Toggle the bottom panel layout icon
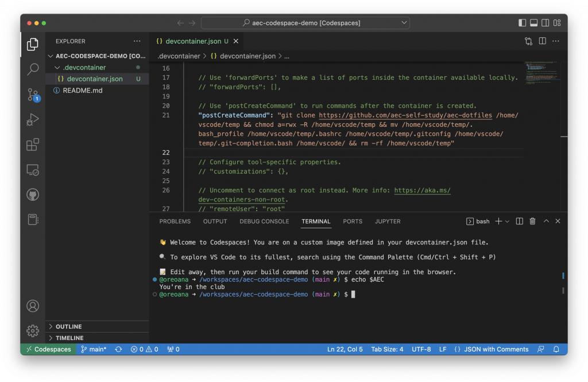The width and height of the screenshot is (588, 382). tap(533, 23)
